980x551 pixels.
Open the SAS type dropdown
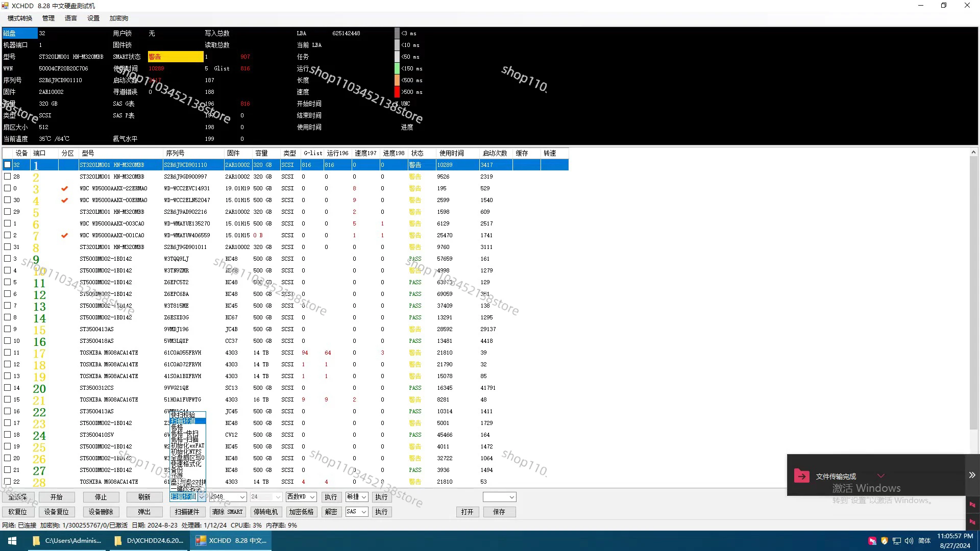(363, 512)
